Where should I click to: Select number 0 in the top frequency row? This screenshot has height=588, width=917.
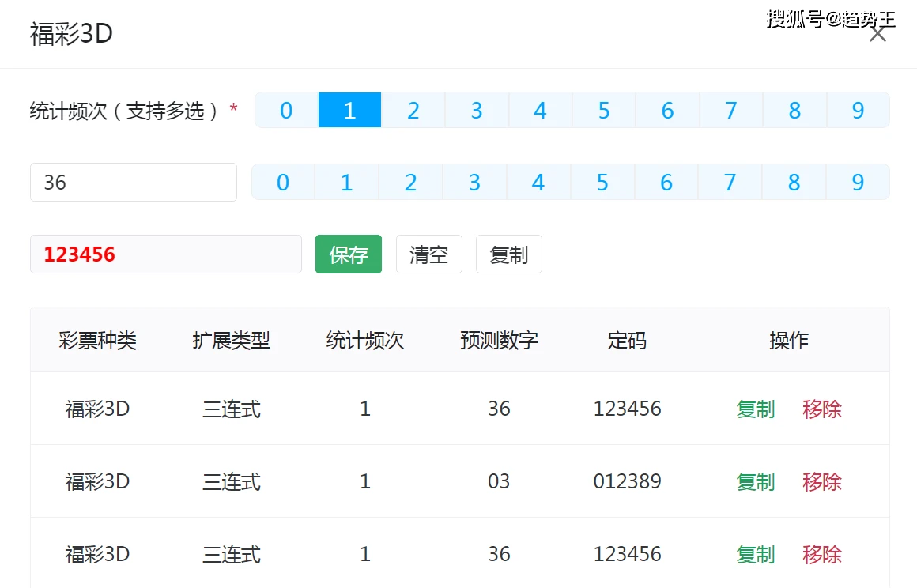285,111
